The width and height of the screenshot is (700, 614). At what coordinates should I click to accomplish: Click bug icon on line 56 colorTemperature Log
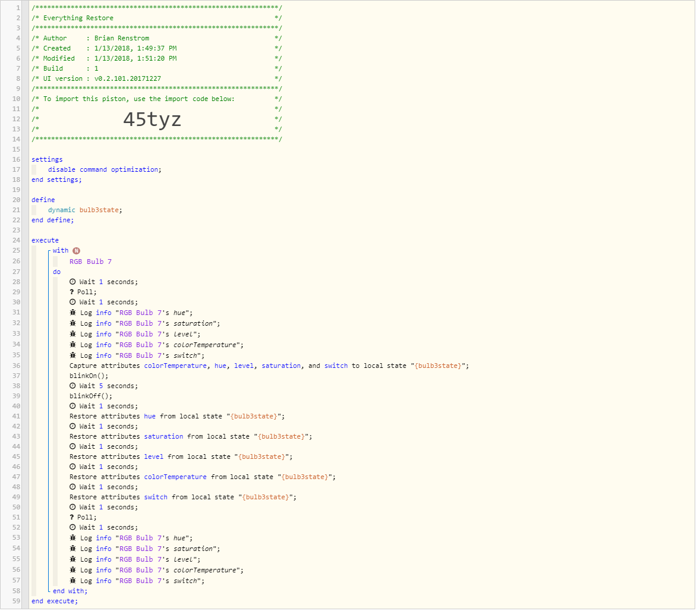72,570
